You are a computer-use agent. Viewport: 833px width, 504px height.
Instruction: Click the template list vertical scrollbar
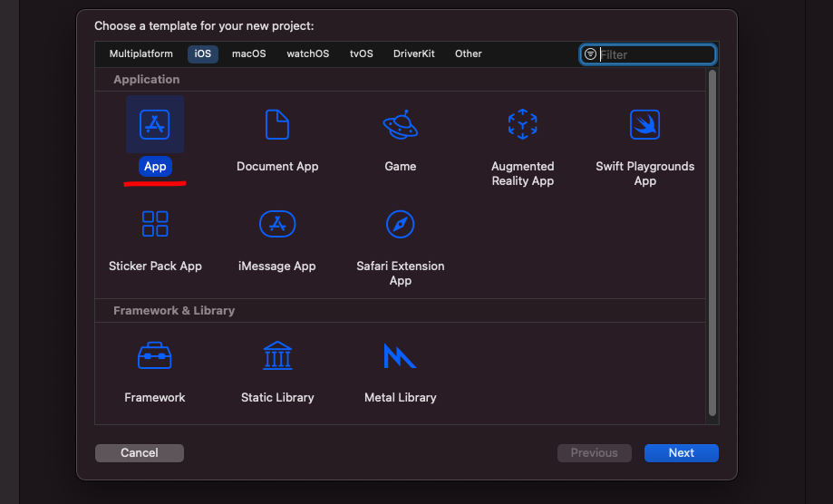tap(712, 243)
